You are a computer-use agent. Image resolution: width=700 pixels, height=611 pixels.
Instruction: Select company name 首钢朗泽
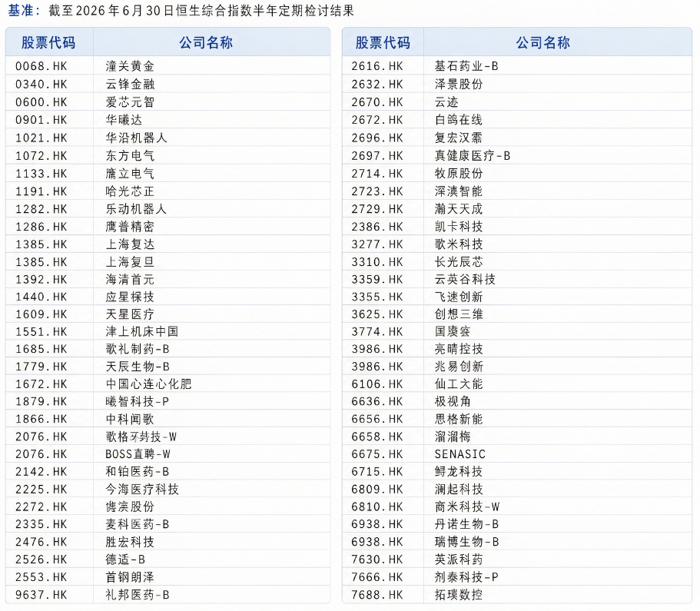pyautogui.click(x=130, y=577)
